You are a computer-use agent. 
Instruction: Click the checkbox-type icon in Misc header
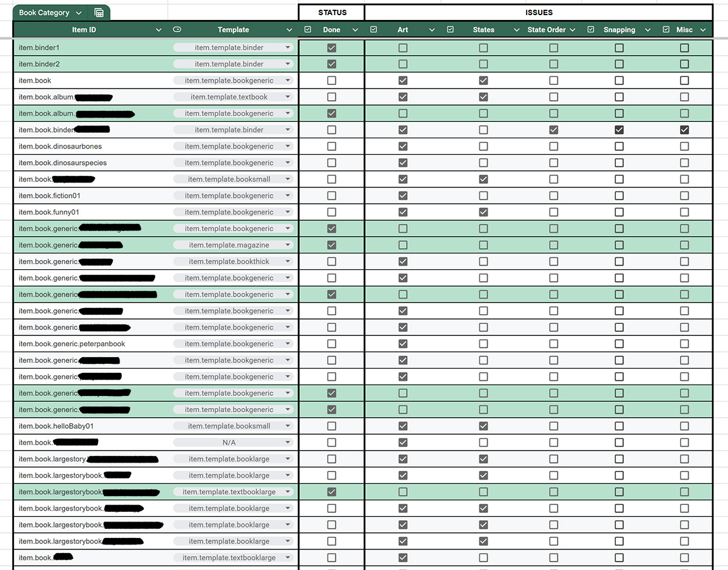(x=666, y=30)
